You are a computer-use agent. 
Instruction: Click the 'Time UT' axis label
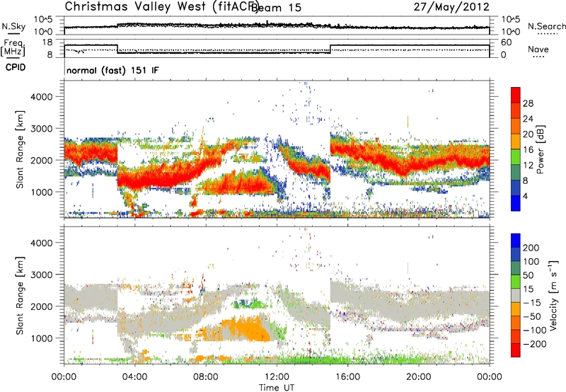pyautogui.click(x=277, y=388)
